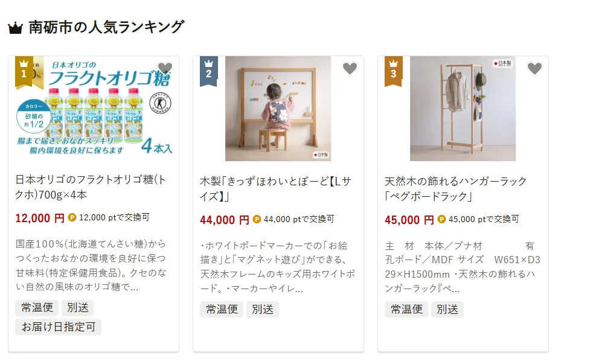Click the rank 1 gold crown badge
593x364 pixels.
click(x=24, y=71)
